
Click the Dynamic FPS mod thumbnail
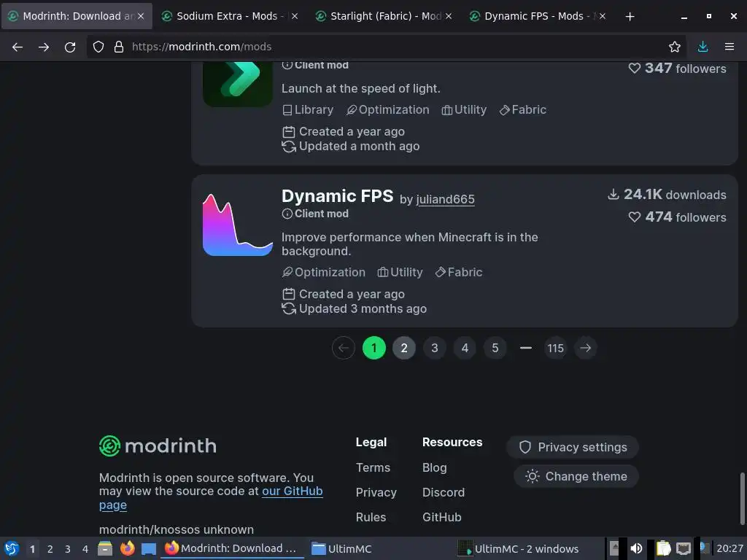(x=238, y=225)
